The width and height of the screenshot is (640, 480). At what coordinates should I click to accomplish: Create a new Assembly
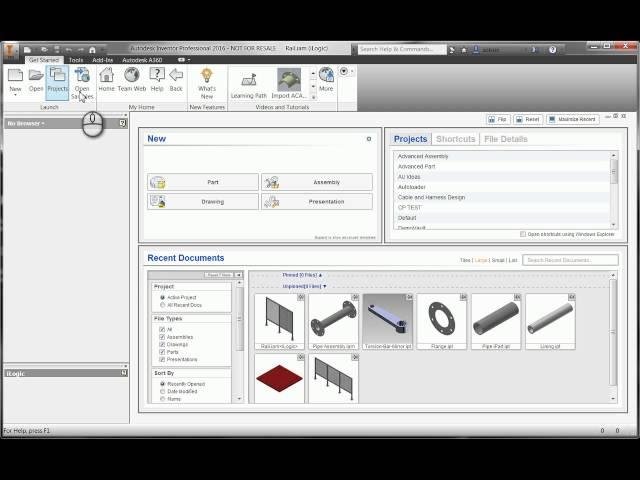point(317,182)
